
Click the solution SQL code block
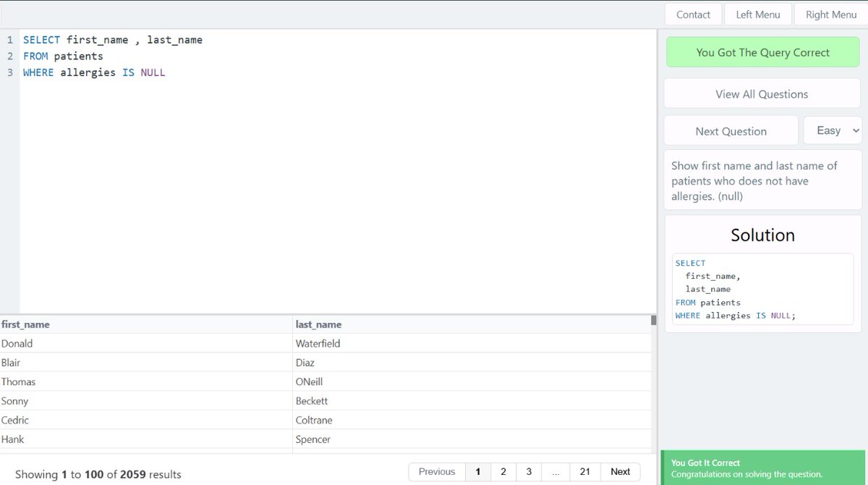click(x=762, y=289)
